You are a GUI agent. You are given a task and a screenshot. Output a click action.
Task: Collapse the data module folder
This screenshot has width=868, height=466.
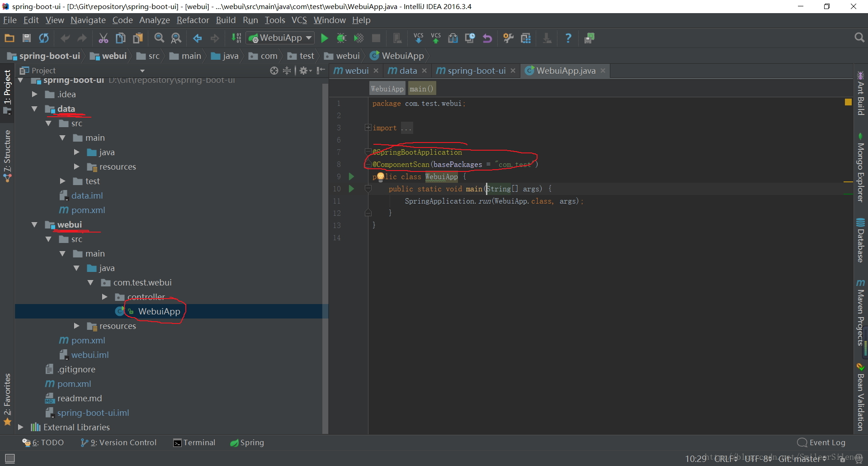point(34,109)
